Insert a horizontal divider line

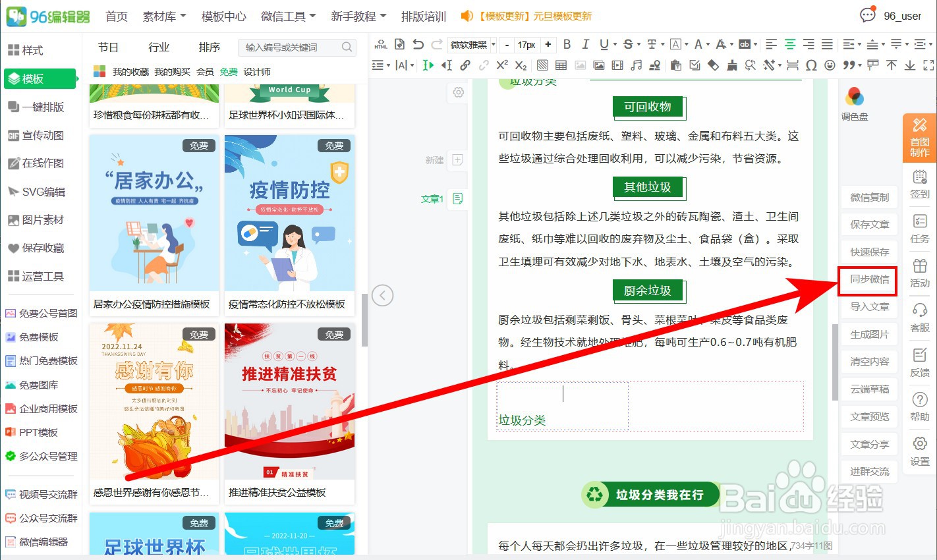click(793, 65)
